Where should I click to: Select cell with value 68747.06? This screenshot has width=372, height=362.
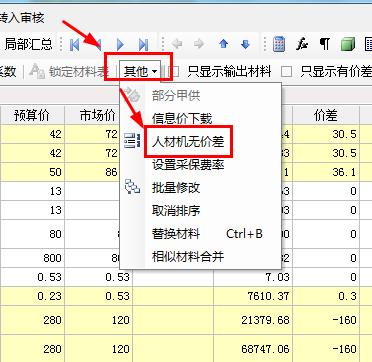[253, 349]
